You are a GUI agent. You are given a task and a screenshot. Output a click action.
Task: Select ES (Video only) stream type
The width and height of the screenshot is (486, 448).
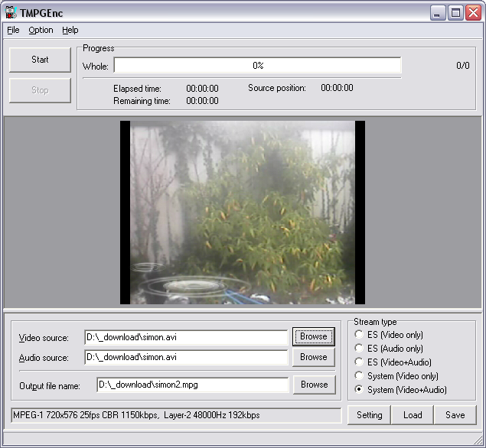click(390, 335)
